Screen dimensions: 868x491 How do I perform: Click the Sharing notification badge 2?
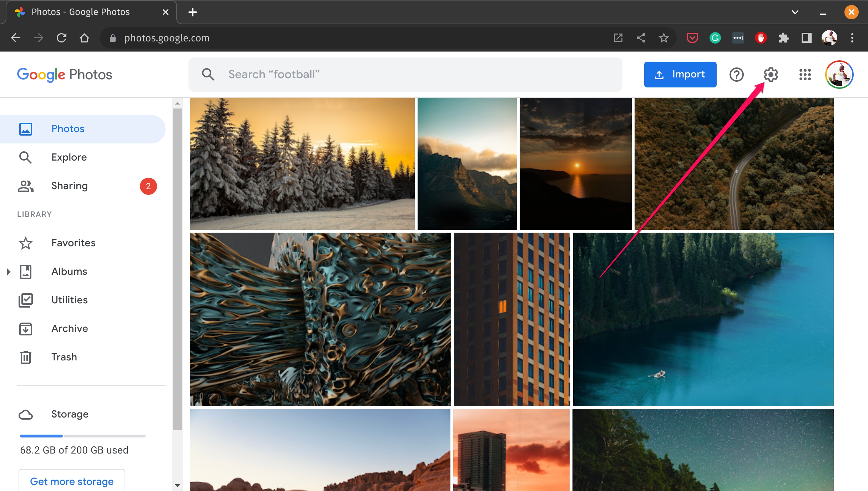pyautogui.click(x=148, y=186)
